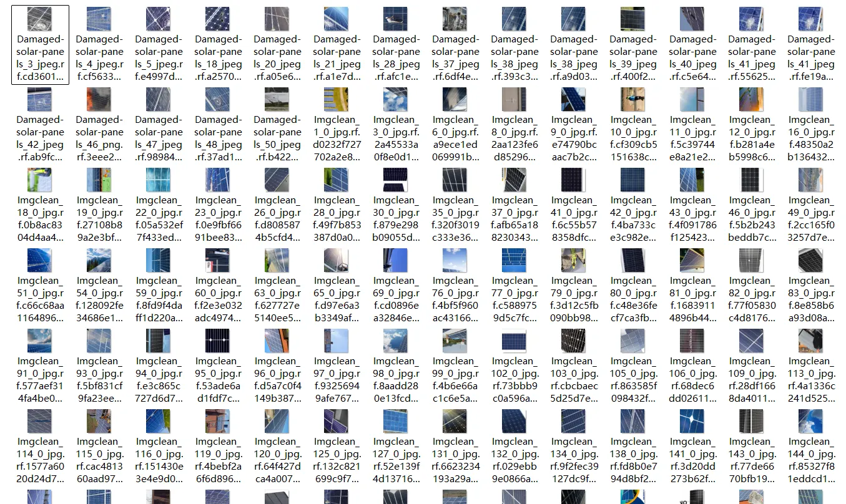The height and width of the screenshot is (504, 846).
Task: Select the Imgclean_30_0_jpg thumbnail
Action: [x=396, y=180]
